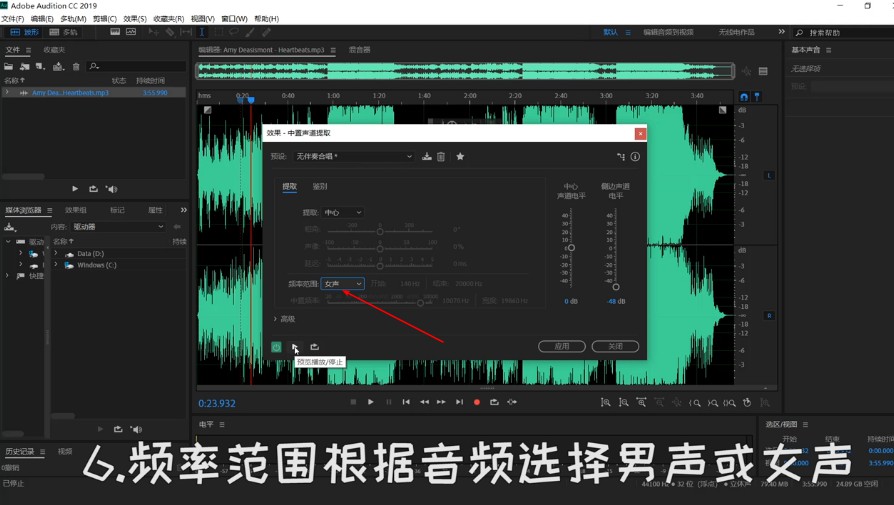
Task: Toggle transport loop playback
Action: coord(494,402)
